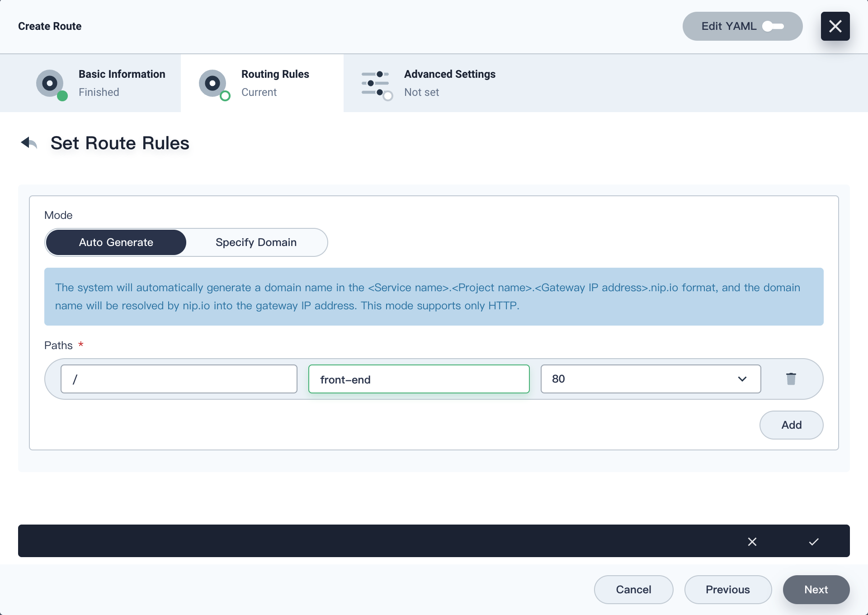Go back with Previous button

(727, 590)
